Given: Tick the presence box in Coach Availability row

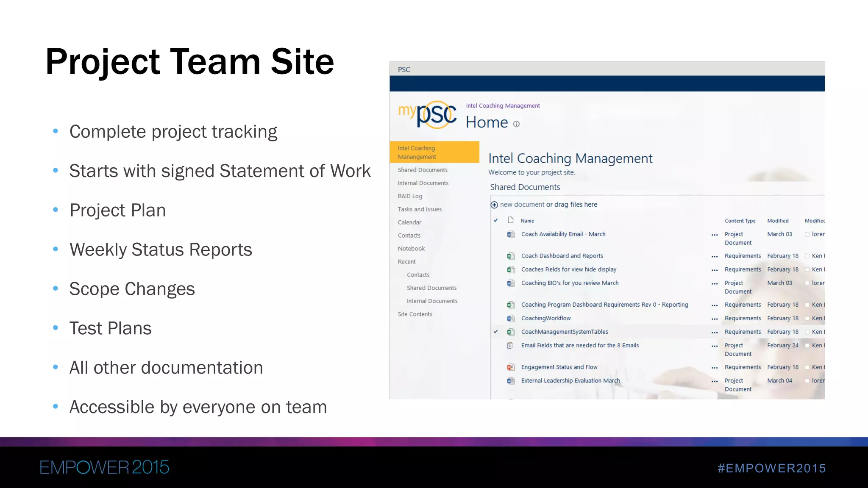Looking at the screenshot, I should pyautogui.click(x=807, y=234).
